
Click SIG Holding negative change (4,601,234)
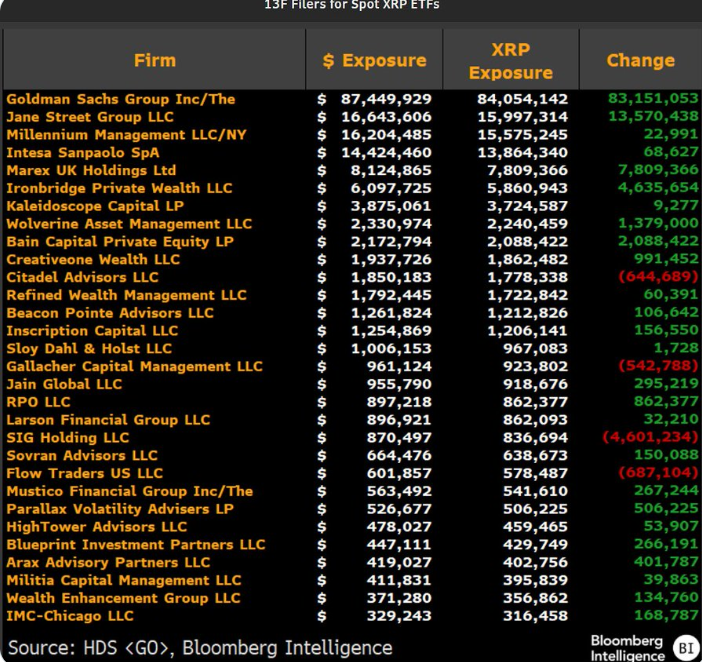click(x=651, y=437)
